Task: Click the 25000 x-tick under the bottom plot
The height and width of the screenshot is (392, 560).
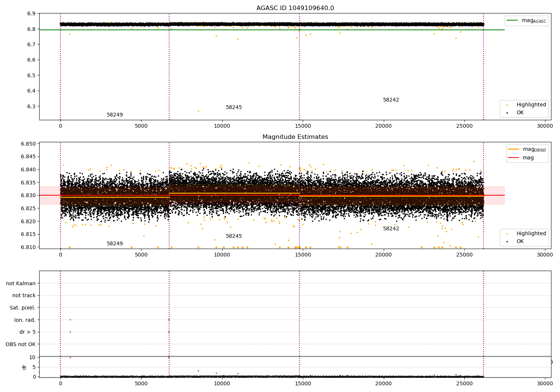Action: pyautogui.click(x=464, y=384)
